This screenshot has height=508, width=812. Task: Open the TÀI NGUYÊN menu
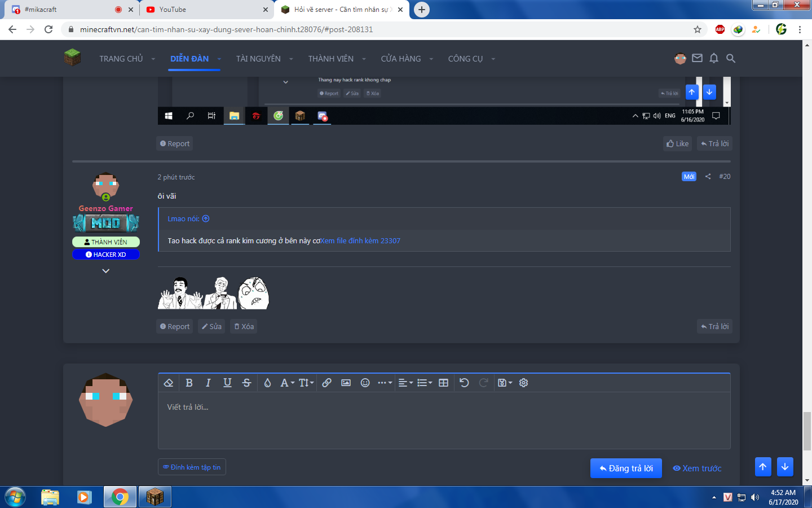pyautogui.click(x=258, y=59)
